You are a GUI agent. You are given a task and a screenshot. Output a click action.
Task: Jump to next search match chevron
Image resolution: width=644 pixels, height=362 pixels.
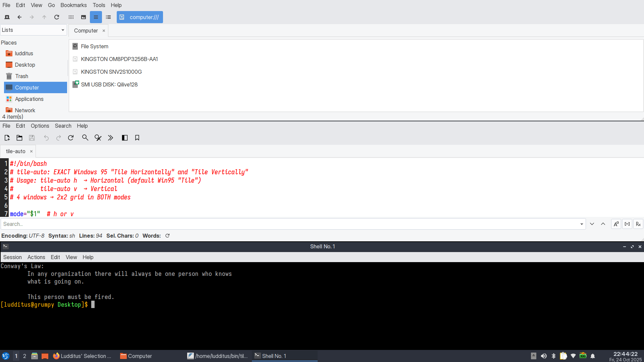tap(592, 224)
